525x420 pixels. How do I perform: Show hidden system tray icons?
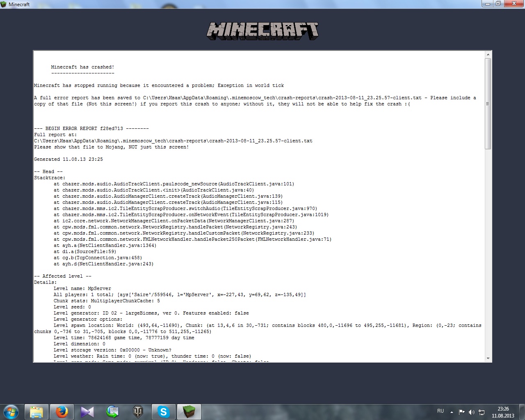pyautogui.click(x=452, y=412)
